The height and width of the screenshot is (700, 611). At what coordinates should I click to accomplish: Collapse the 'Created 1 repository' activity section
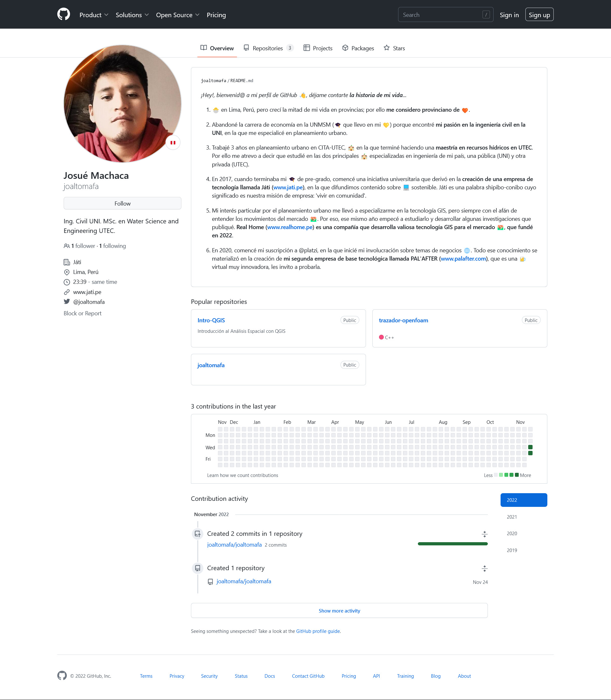[x=484, y=568]
